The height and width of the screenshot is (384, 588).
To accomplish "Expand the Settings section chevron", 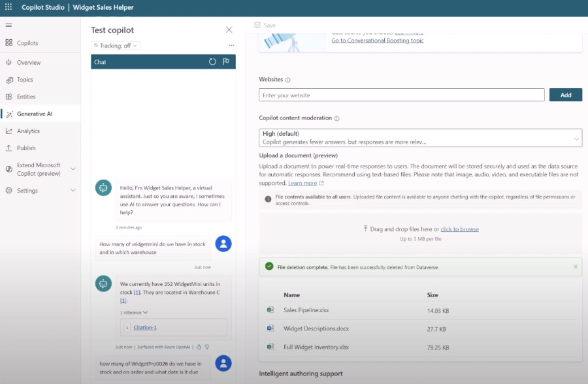I will tap(73, 190).
